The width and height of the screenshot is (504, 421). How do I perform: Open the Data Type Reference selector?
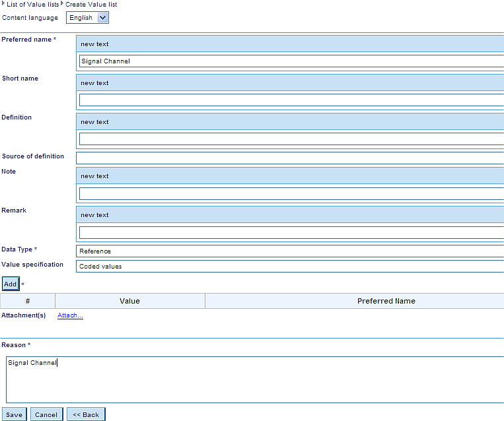(291, 251)
